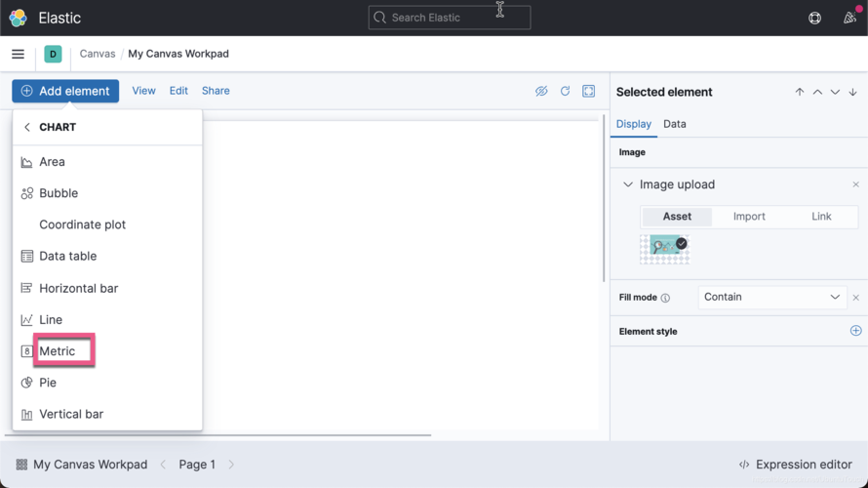Click the Add element button
868x488 pixels.
pyautogui.click(x=65, y=91)
